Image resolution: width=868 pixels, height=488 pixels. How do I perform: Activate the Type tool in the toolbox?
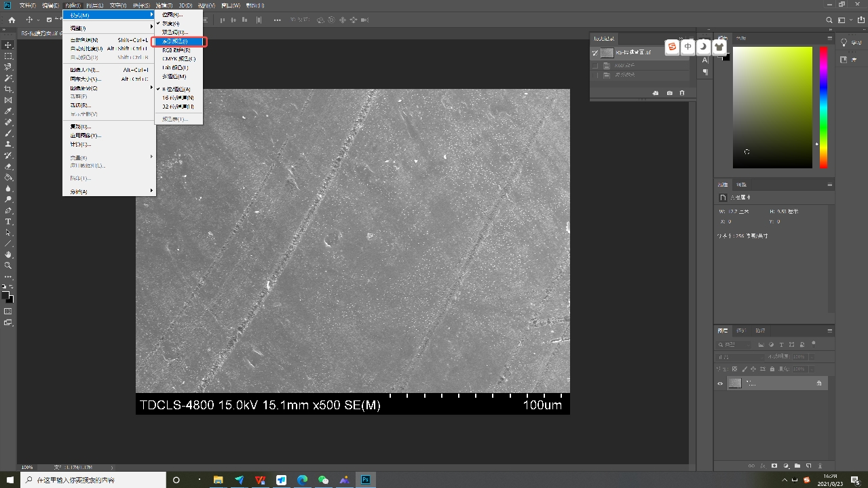pyautogui.click(x=8, y=221)
